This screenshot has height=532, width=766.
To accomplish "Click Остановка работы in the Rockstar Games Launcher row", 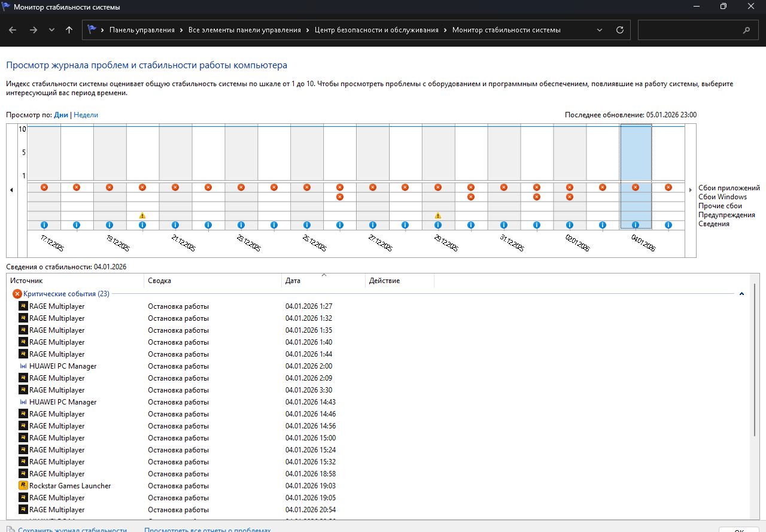I will click(x=178, y=486).
